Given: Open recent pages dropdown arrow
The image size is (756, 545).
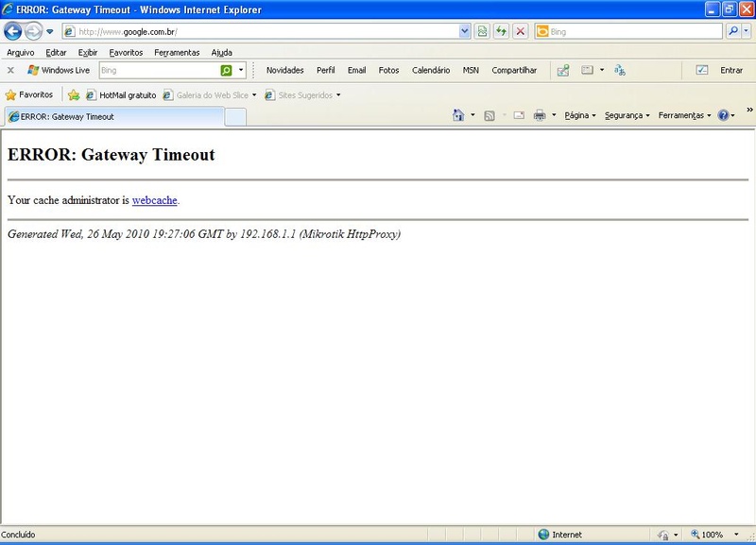Looking at the screenshot, I should pyautogui.click(x=50, y=32).
